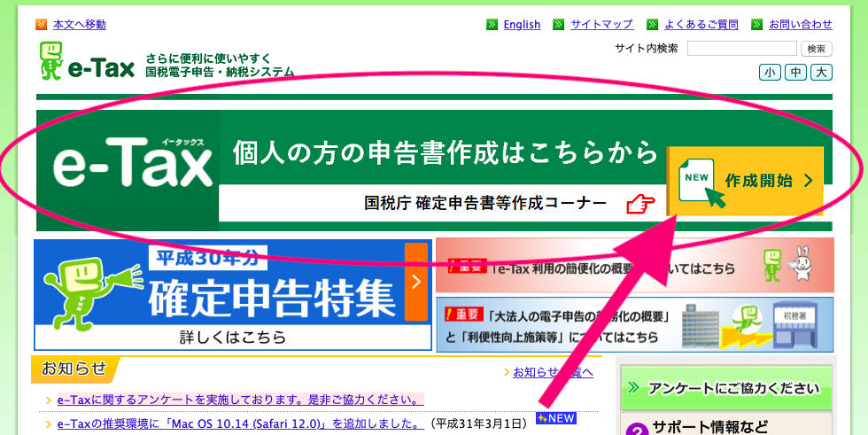
Task: Open the サイトマップ link
Action: click(601, 24)
